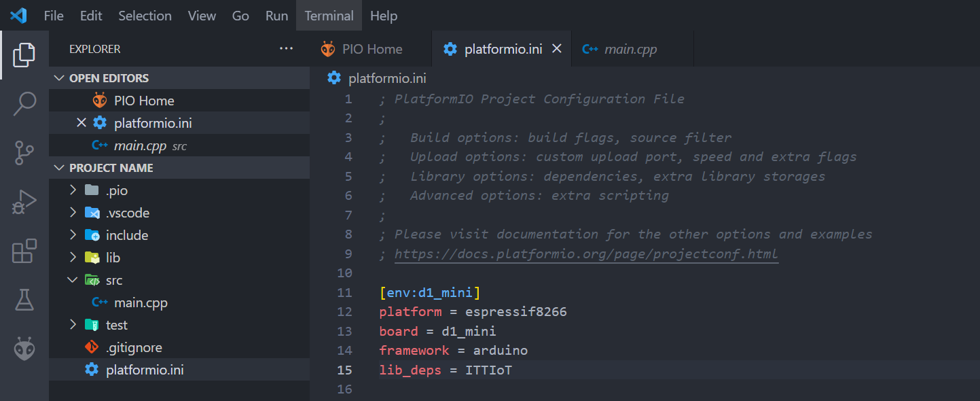Open the Run and Debug icon
The width and height of the screenshot is (980, 401).
tap(24, 203)
